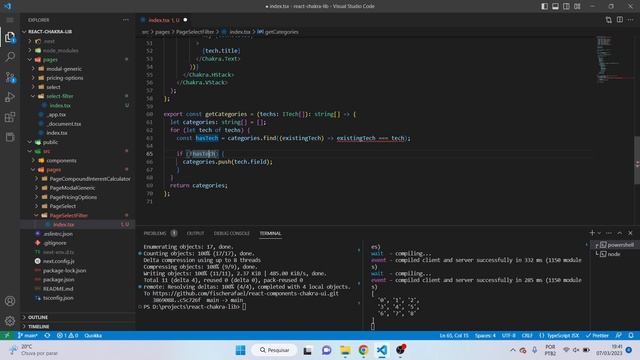
Task: Collapse the PageSelectFilter folder
Action: click(69, 216)
